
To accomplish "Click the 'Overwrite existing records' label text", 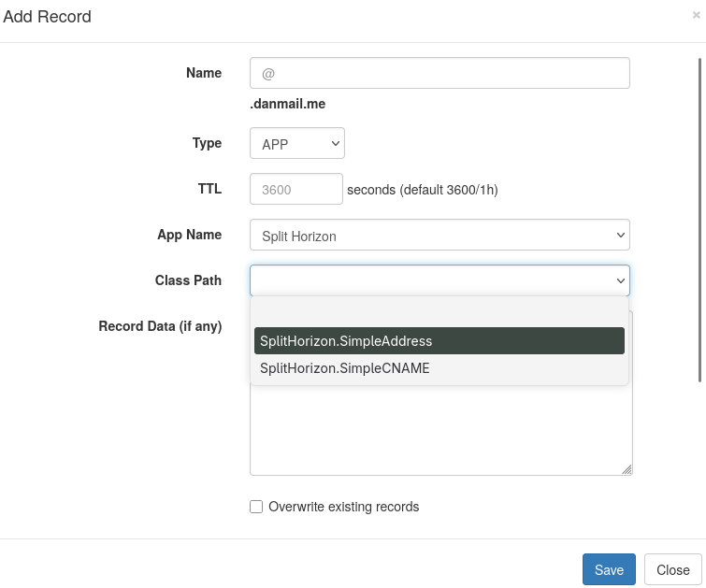I will [x=343, y=507].
